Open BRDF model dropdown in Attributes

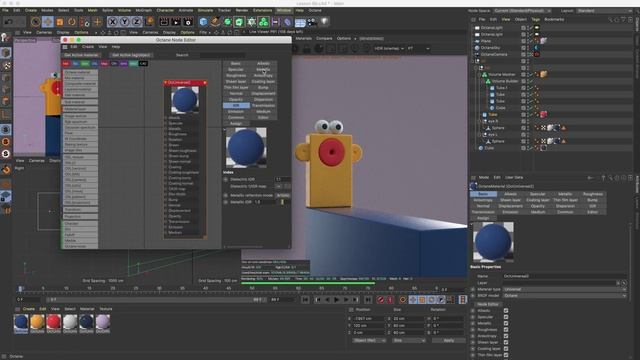coord(564,296)
